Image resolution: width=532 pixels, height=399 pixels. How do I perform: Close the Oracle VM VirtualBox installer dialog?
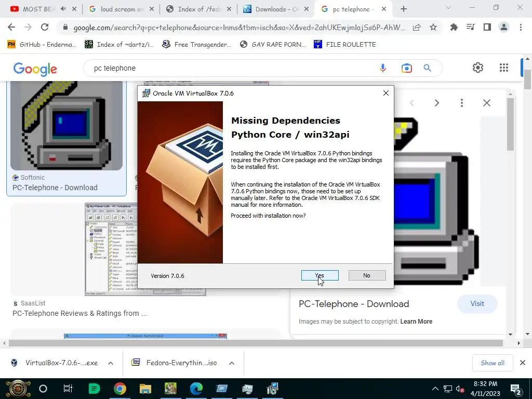[386, 93]
